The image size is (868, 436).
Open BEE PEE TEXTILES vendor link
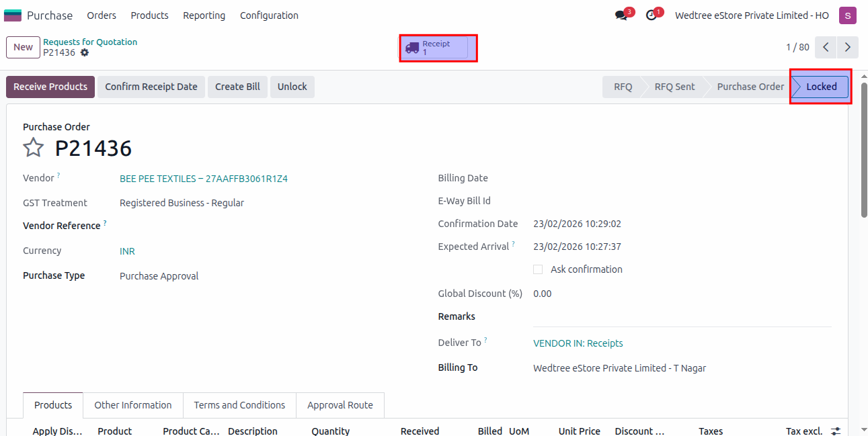point(203,179)
